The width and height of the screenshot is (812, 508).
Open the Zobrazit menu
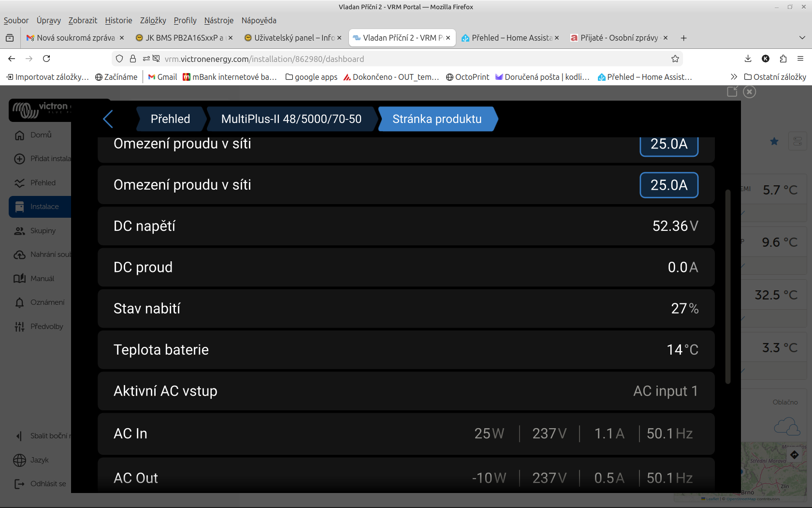tap(83, 20)
